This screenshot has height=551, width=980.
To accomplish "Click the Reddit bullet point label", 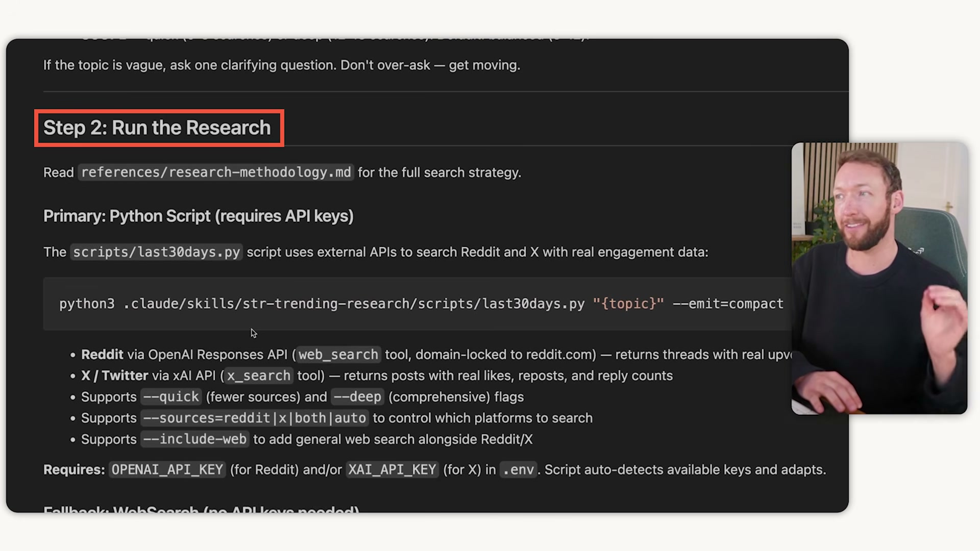I will [102, 354].
